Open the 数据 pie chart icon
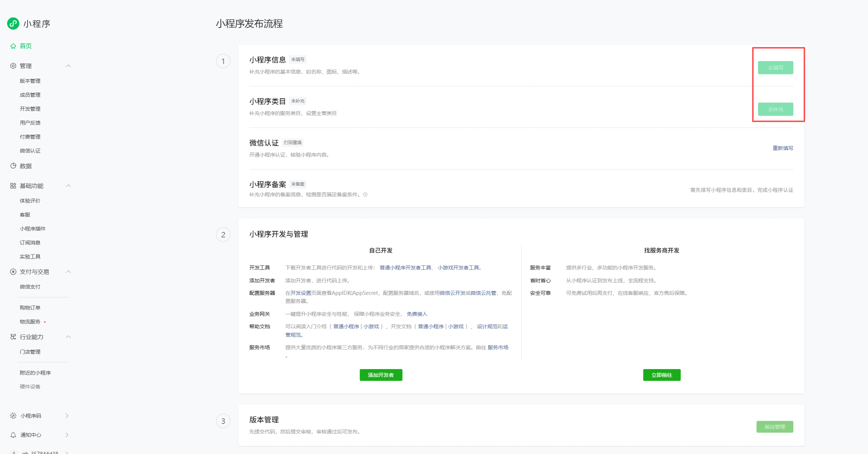Viewport: 868px width, 454px height. [13, 166]
